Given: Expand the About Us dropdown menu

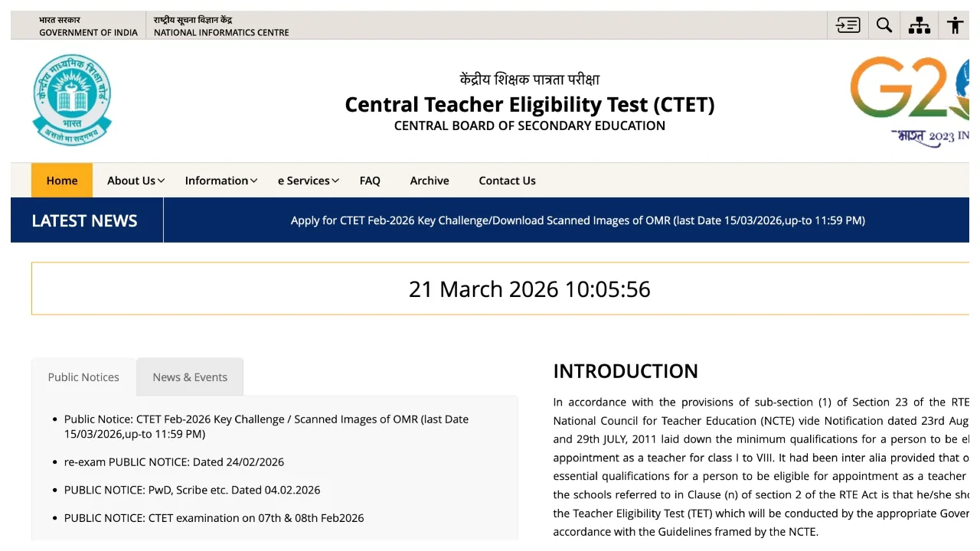Looking at the screenshot, I should click(136, 181).
